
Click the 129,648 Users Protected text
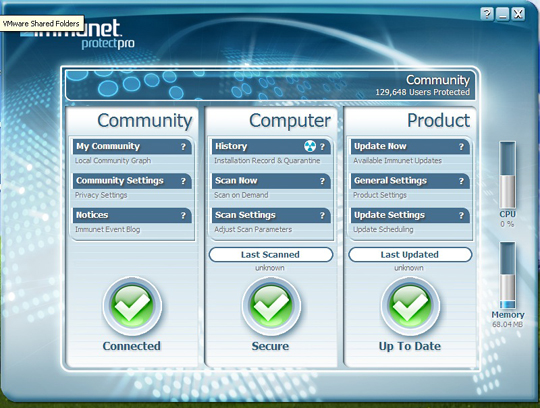tap(423, 92)
